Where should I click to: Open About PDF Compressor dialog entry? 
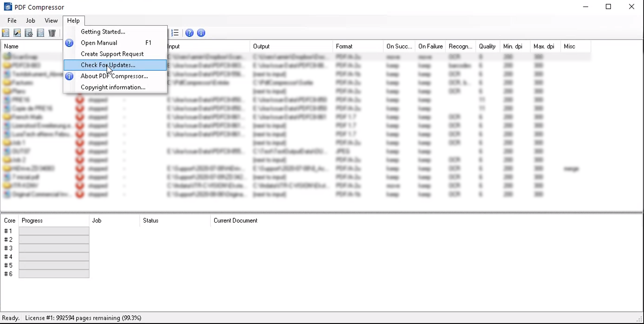pos(115,76)
